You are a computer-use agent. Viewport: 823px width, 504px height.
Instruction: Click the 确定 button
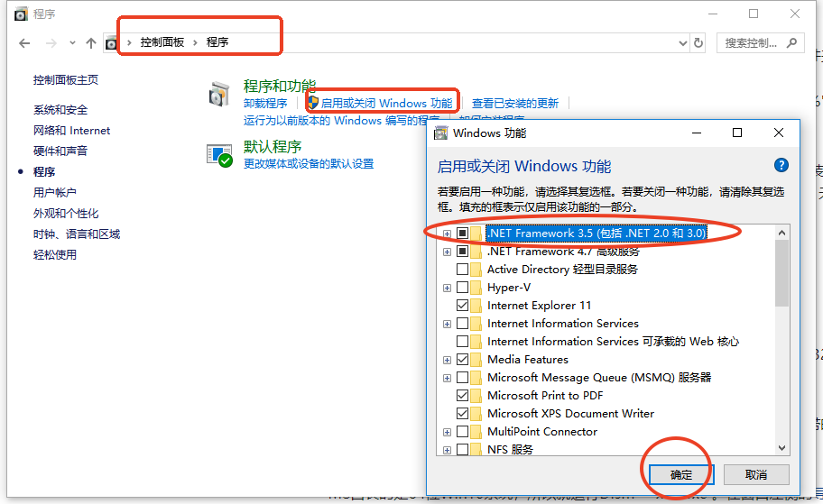(x=681, y=474)
